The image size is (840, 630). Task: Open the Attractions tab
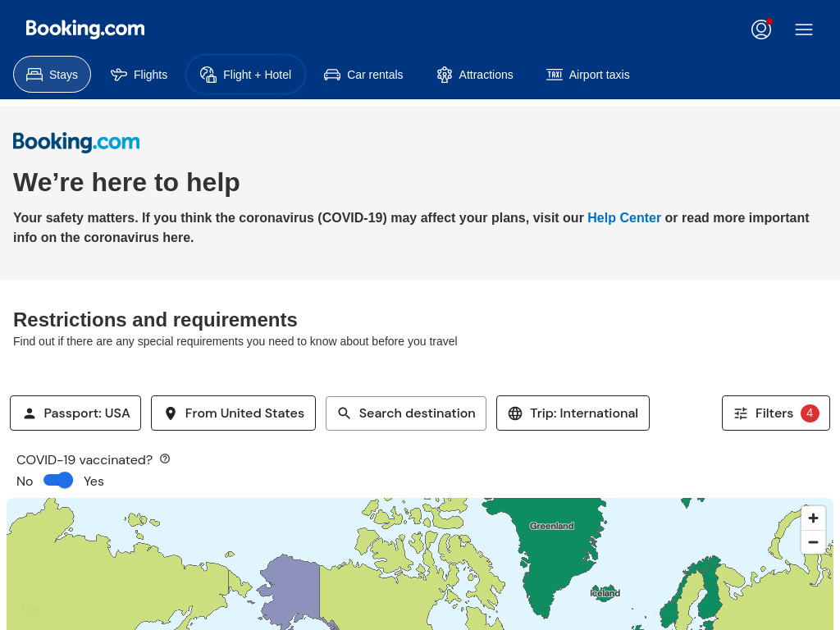(x=475, y=75)
